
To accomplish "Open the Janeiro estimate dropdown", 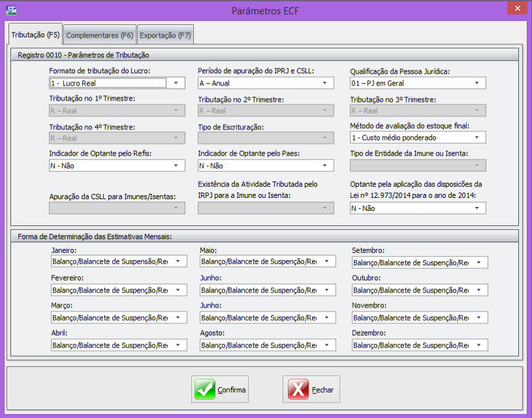I will tap(178, 262).
